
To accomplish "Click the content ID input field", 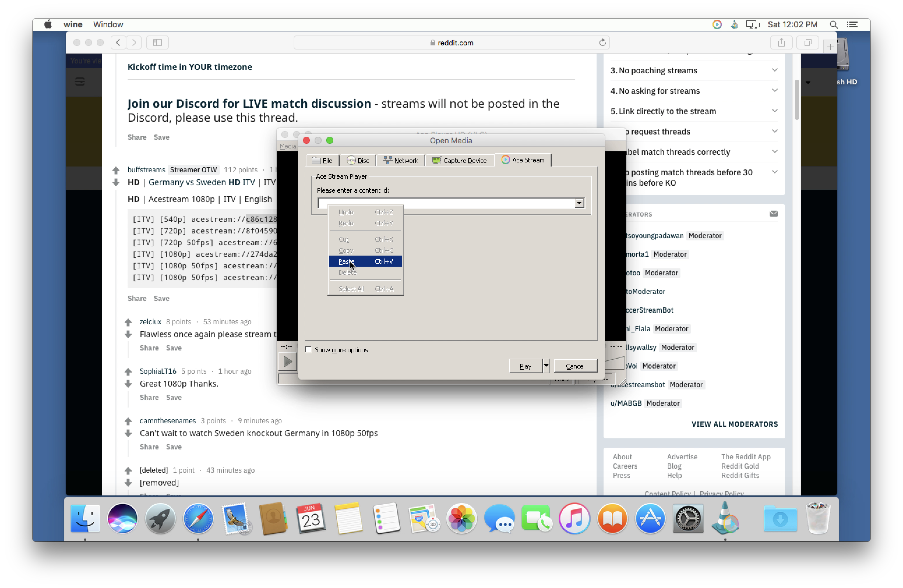I will [449, 203].
